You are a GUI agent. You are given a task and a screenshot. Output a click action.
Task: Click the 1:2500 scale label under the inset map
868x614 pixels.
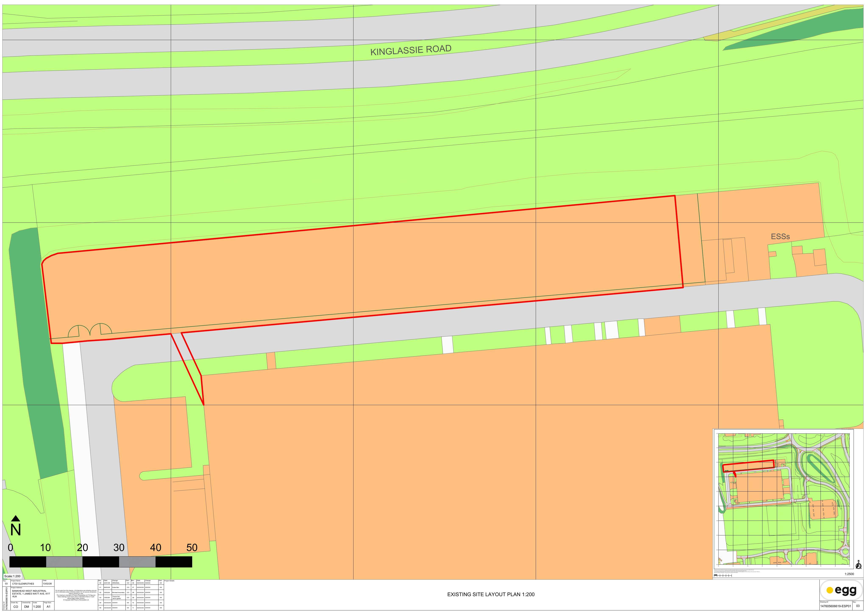click(850, 574)
